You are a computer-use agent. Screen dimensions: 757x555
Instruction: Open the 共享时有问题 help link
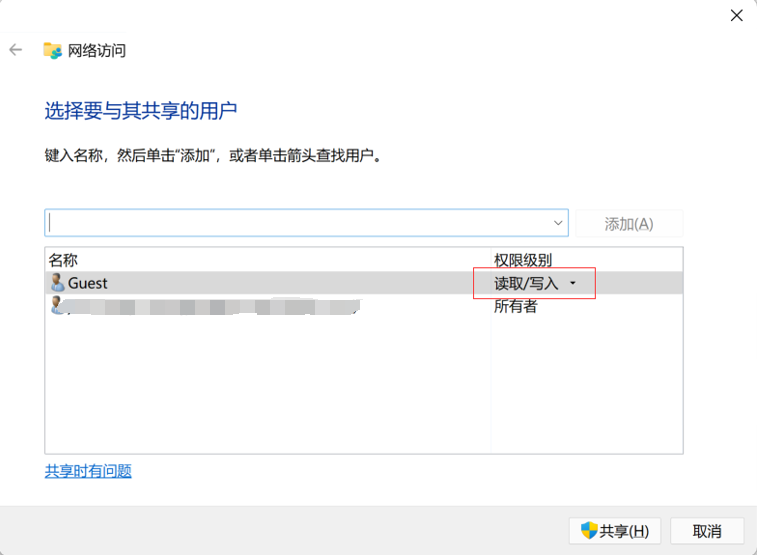click(x=88, y=471)
